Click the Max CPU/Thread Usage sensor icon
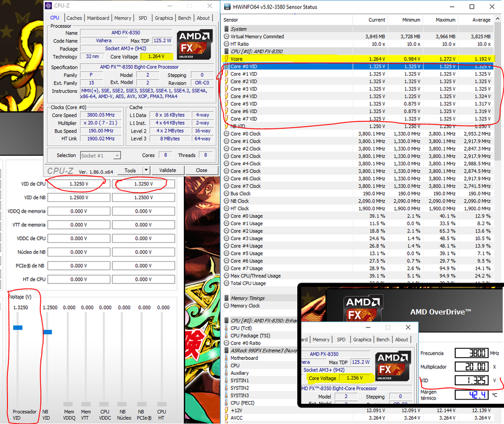 (227, 276)
